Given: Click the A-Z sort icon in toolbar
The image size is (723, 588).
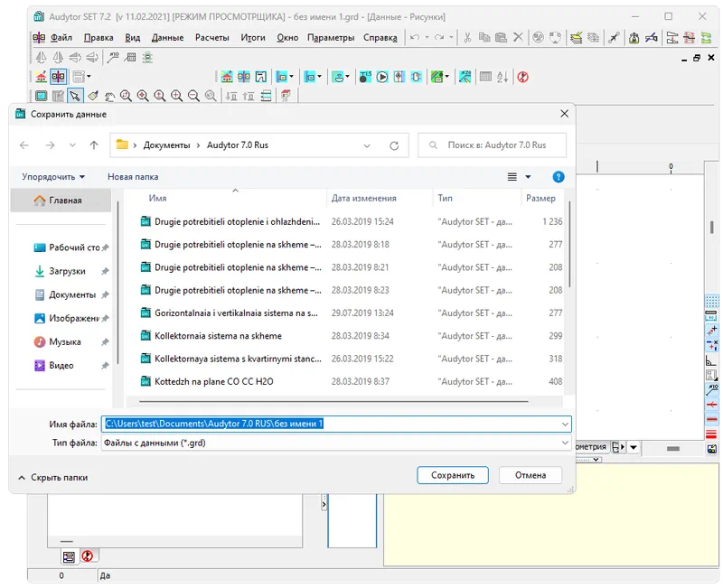Looking at the screenshot, I should click(x=502, y=77).
